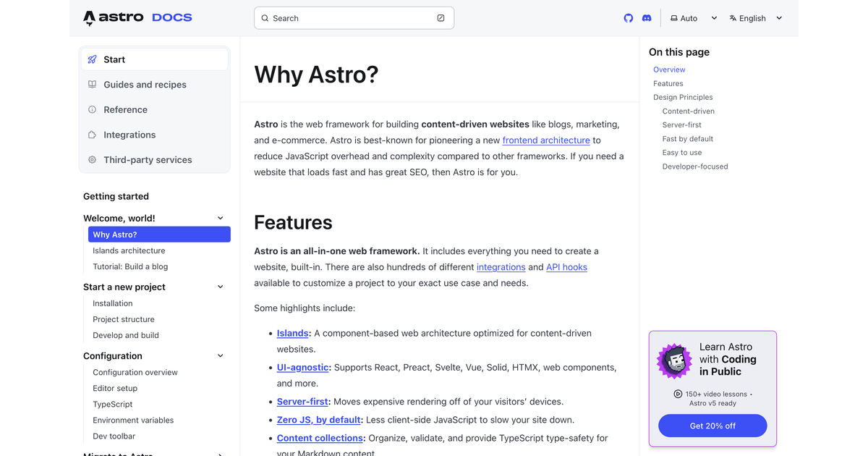Click the puzzle icon beside Integrations
868x456 pixels.
(x=92, y=135)
